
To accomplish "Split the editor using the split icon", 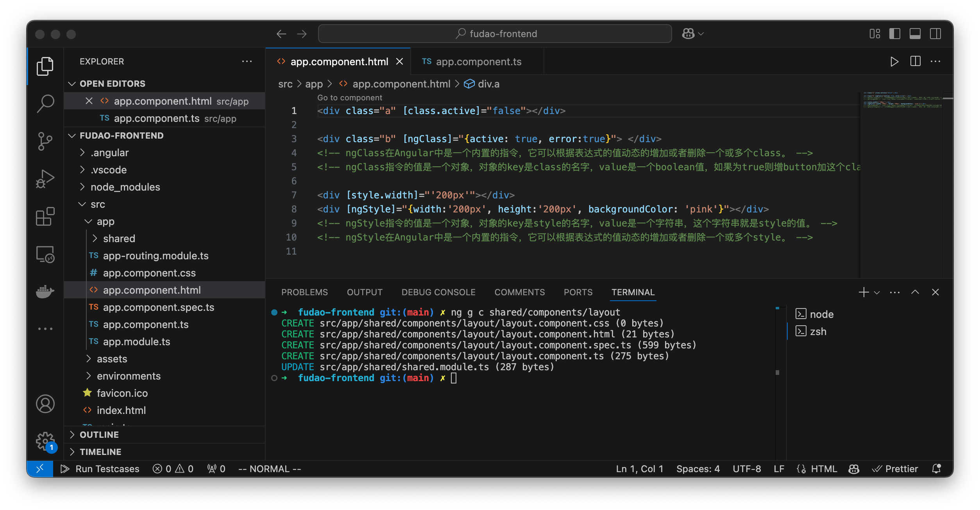I will coord(915,61).
